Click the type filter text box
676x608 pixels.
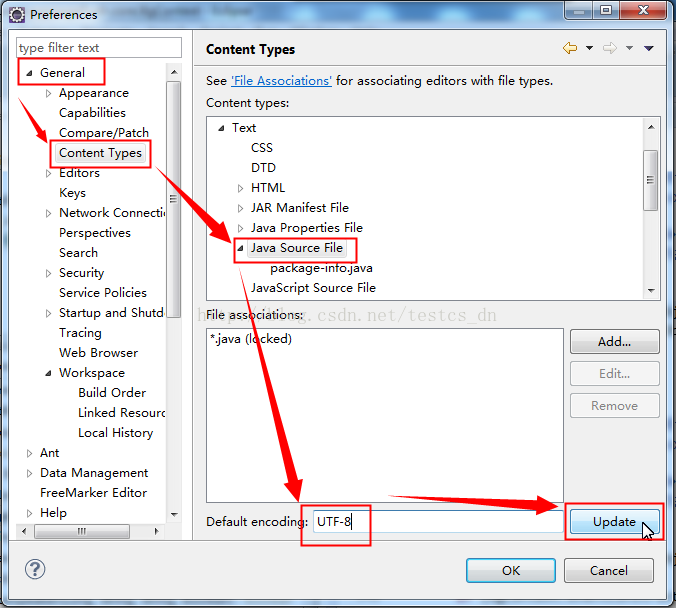pyautogui.click(x=99, y=48)
